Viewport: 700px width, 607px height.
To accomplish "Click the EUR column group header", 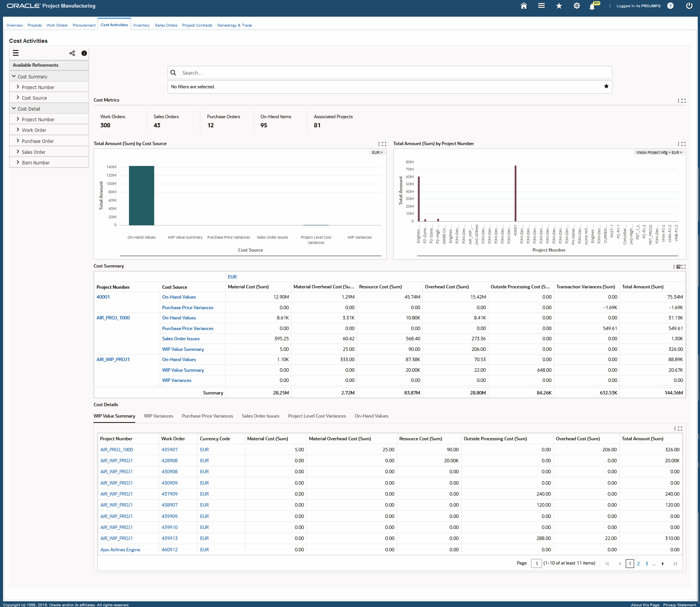I will [x=232, y=277].
